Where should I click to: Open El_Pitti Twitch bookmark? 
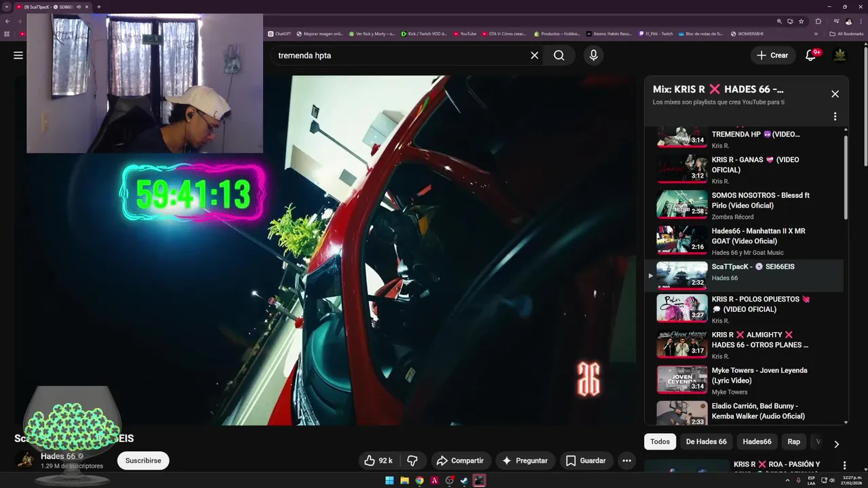[656, 34]
